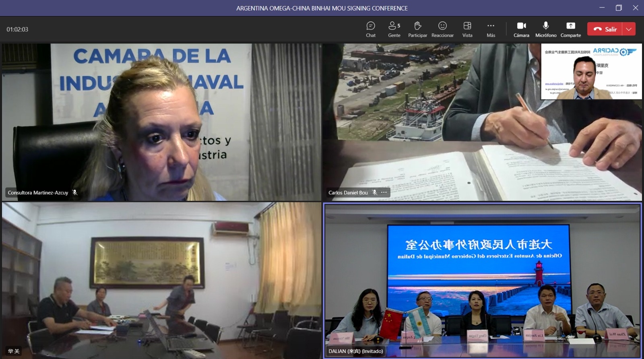Toggle the Cámara on or off

point(521,29)
